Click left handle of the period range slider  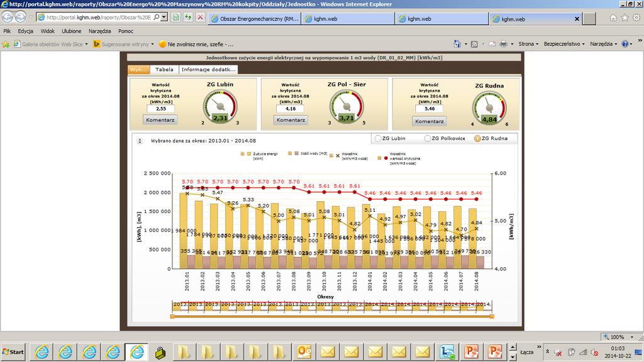pos(172,317)
